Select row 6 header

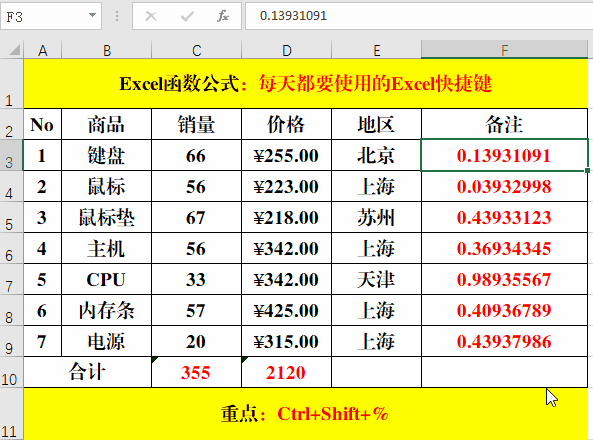(x=11, y=248)
